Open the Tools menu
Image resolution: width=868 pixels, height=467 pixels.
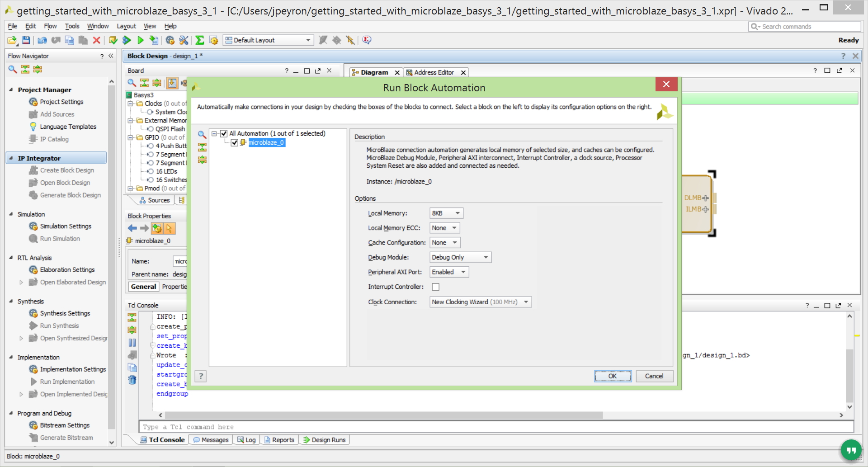tap(72, 26)
